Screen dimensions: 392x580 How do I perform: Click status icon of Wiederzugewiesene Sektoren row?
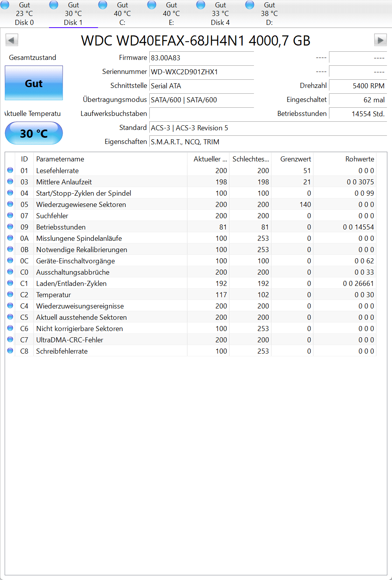pos(10,204)
